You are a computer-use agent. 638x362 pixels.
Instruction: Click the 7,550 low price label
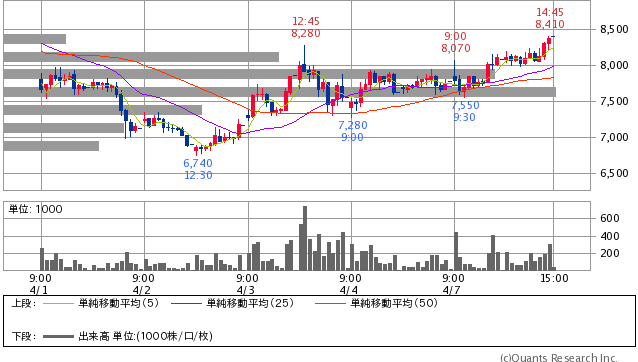pyautogui.click(x=465, y=105)
